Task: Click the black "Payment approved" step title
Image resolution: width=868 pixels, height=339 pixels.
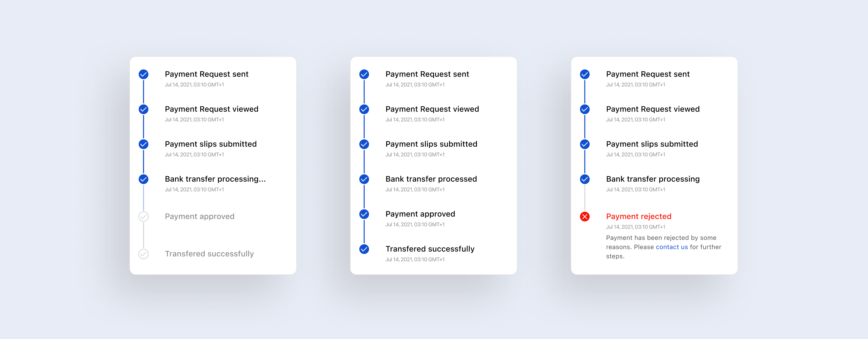Action: [420, 214]
